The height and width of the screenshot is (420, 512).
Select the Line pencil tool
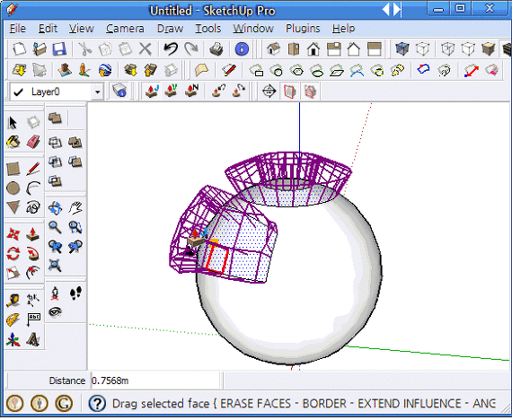click(x=33, y=169)
